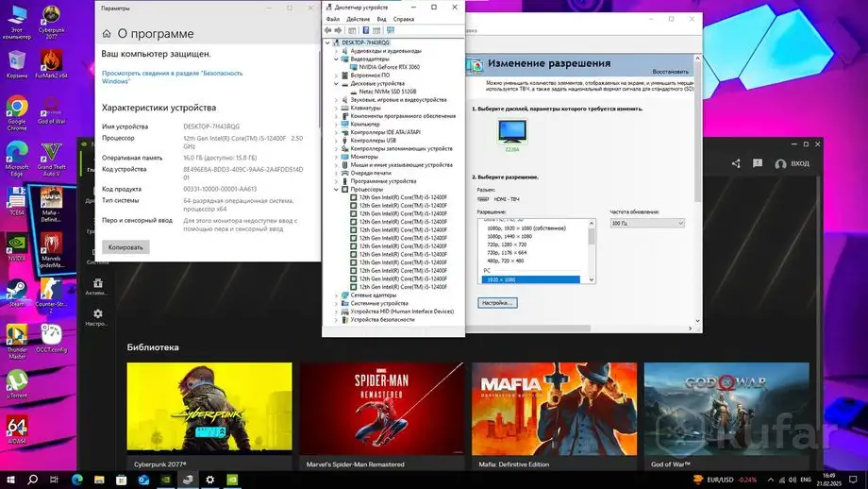Open Thunder Master desktop icon
868x489 pixels.
pyautogui.click(x=17, y=342)
